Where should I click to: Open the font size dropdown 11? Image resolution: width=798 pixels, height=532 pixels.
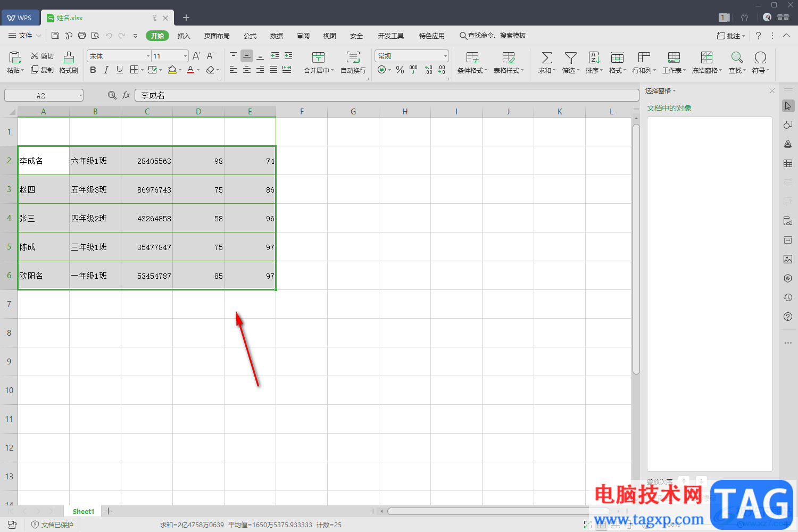(x=185, y=56)
